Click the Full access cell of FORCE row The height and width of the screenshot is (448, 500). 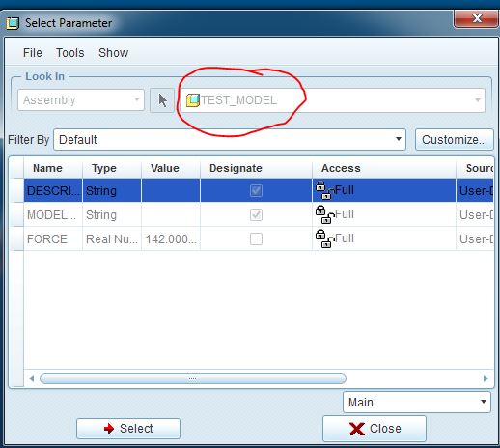click(384, 239)
